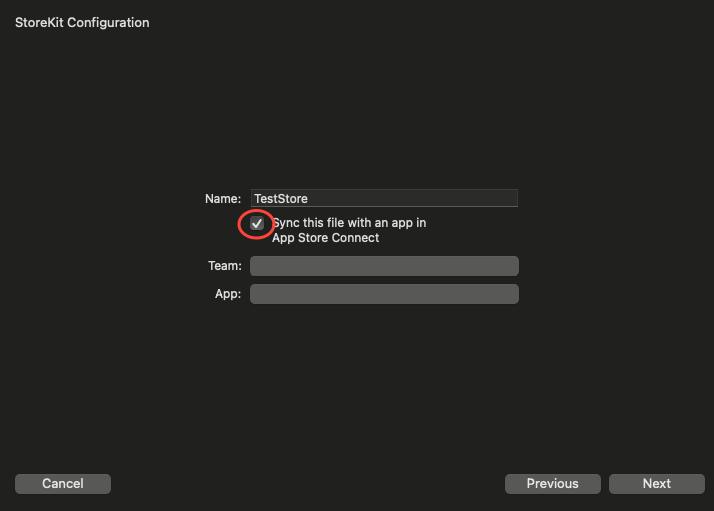Screen dimensions: 714x511
Task: Go back with the Previous button
Action: tap(552, 484)
